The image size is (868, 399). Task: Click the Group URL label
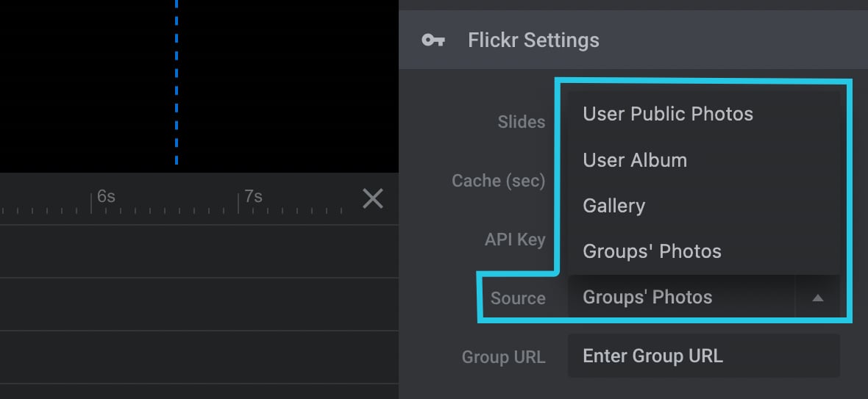tap(503, 357)
